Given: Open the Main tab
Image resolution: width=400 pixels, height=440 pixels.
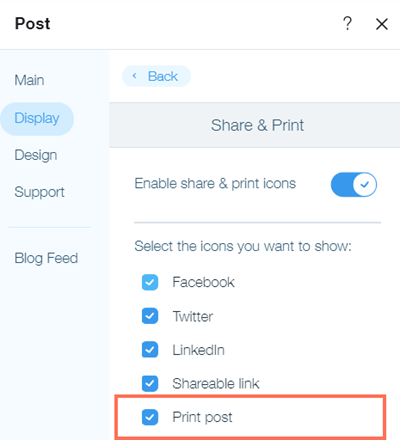Looking at the screenshot, I should coord(29,80).
